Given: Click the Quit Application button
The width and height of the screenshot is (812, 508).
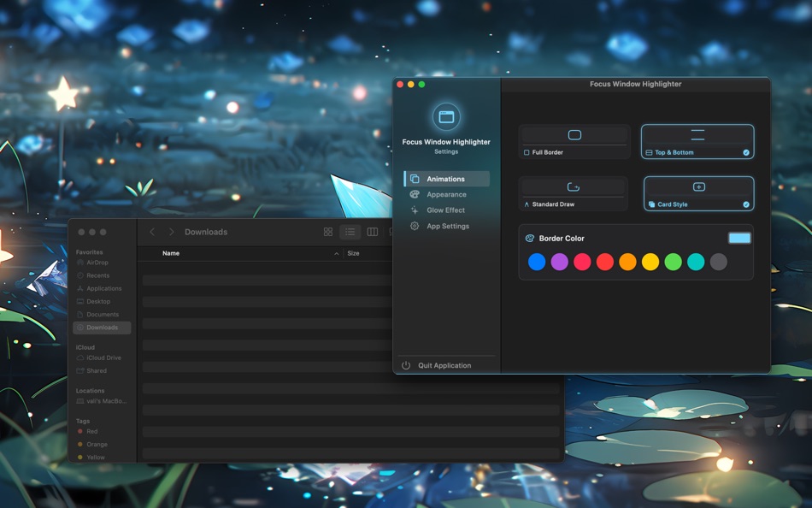Looking at the screenshot, I should click(x=444, y=365).
